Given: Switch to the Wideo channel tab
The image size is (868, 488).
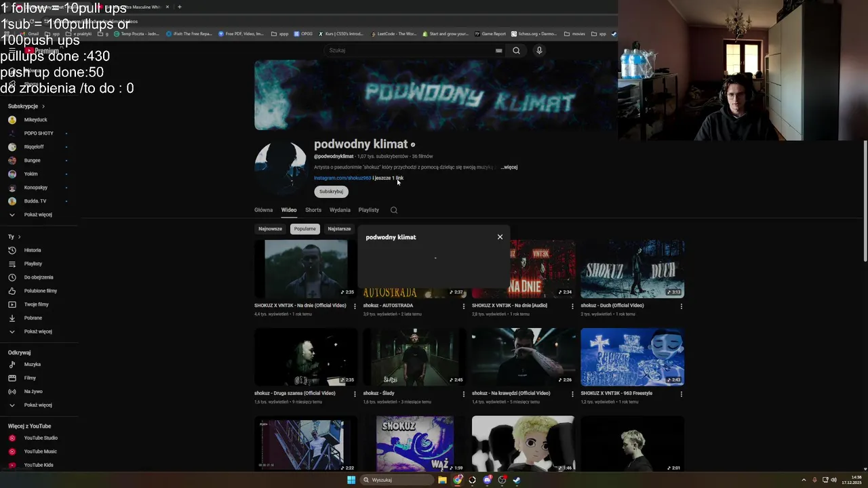Looking at the screenshot, I should (x=289, y=210).
